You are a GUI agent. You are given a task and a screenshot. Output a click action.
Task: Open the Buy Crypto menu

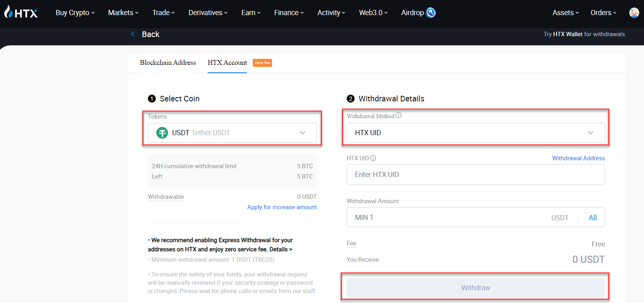75,13
